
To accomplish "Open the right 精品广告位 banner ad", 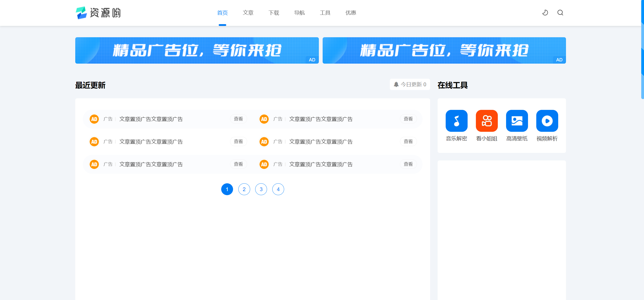I will tap(444, 50).
